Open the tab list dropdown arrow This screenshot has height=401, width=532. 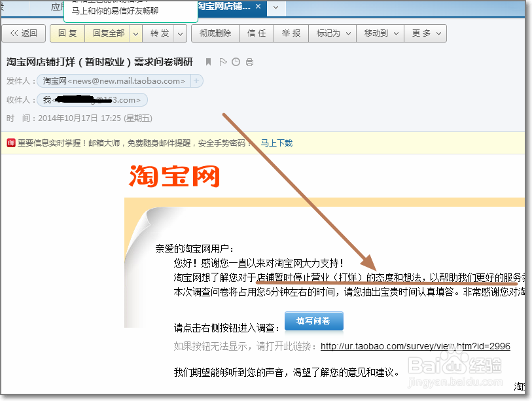click(276, 7)
